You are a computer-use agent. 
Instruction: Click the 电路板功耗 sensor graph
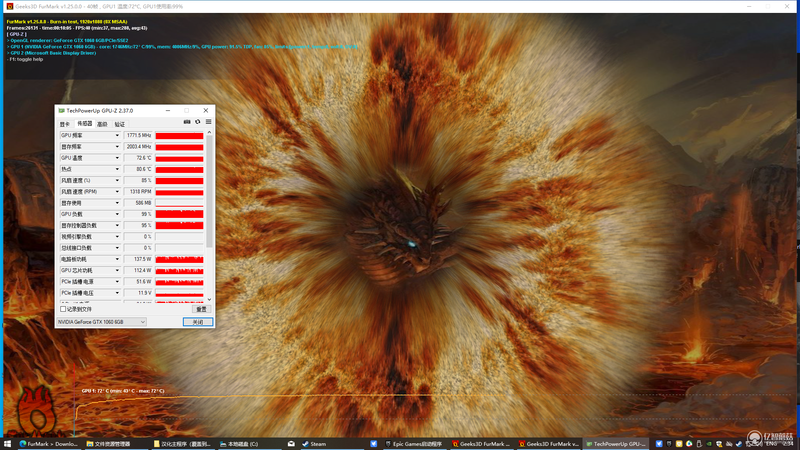coord(180,259)
